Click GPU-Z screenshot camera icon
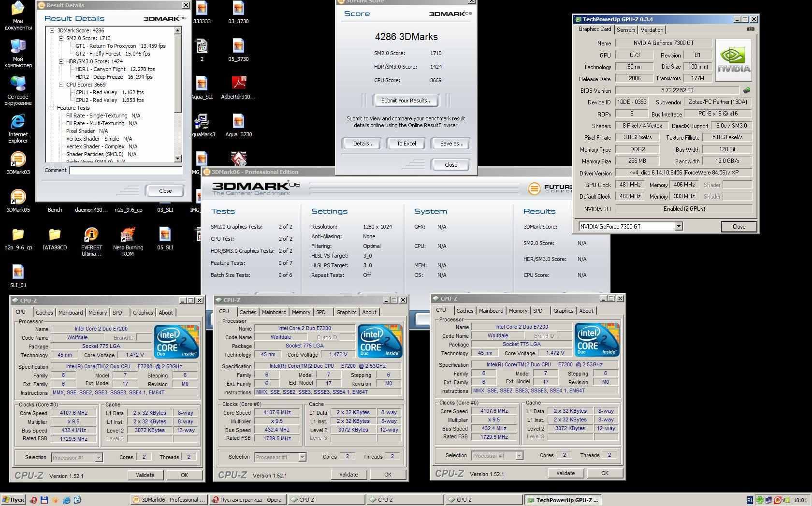The height and width of the screenshot is (506, 812). [750, 29]
